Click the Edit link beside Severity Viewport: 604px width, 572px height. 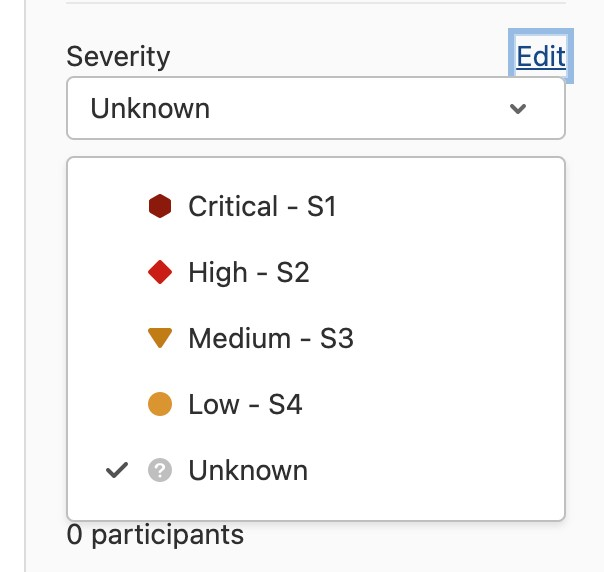[x=541, y=56]
